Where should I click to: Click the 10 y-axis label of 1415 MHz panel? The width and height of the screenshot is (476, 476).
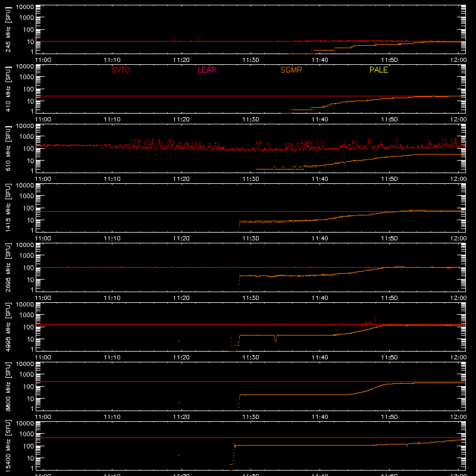point(30,220)
